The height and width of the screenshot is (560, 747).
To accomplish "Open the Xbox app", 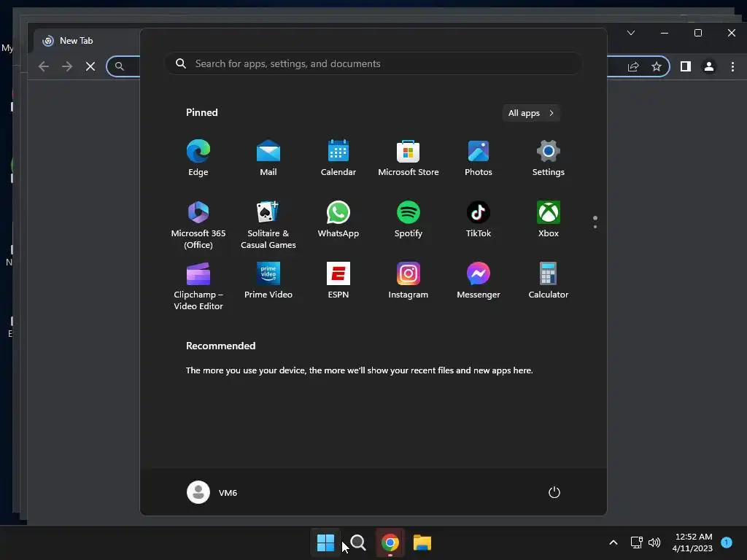I will click(549, 219).
